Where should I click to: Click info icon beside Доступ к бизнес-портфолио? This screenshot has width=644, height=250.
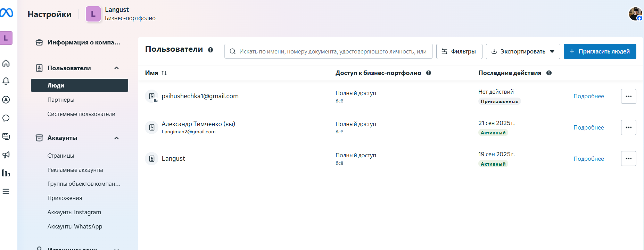coord(429,73)
